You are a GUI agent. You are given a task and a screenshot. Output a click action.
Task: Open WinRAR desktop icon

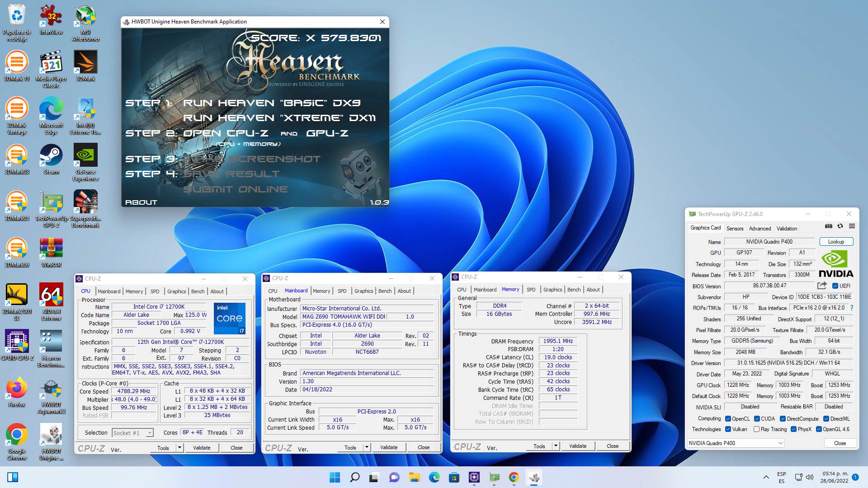click(51, 252)
